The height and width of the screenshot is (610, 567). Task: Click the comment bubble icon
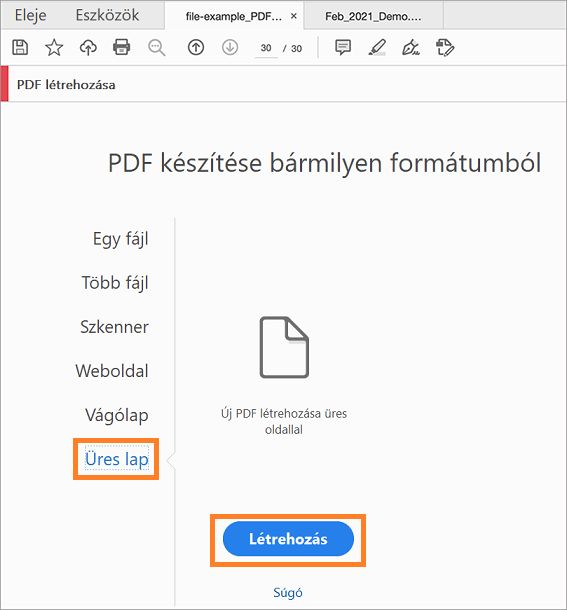coord(343,47)
